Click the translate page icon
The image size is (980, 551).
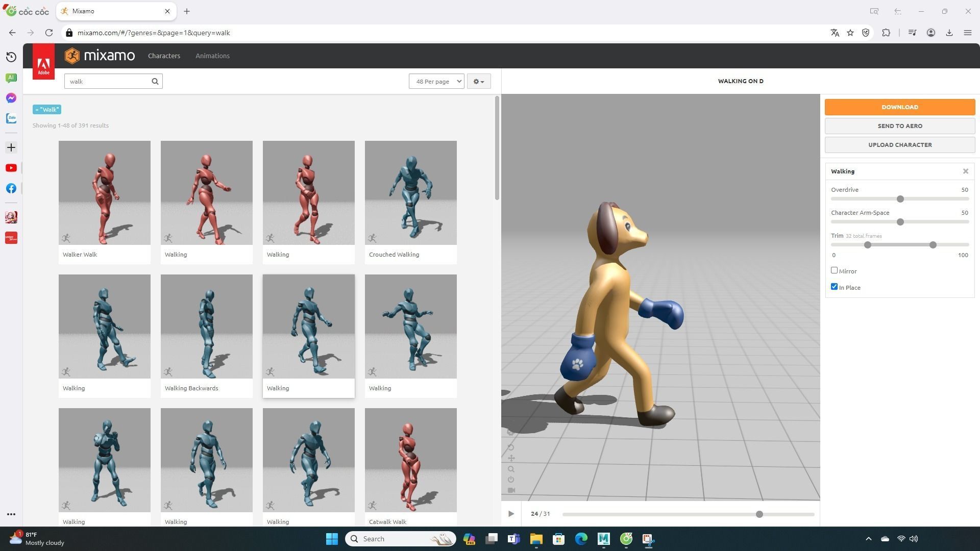point(835,33)
